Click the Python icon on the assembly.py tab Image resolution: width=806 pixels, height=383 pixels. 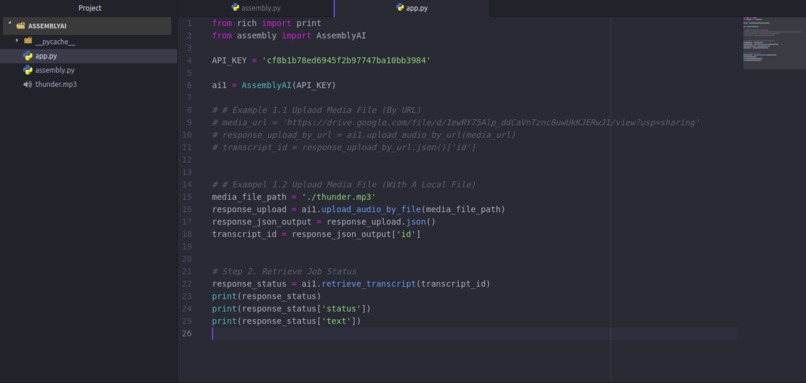[235, 7]
